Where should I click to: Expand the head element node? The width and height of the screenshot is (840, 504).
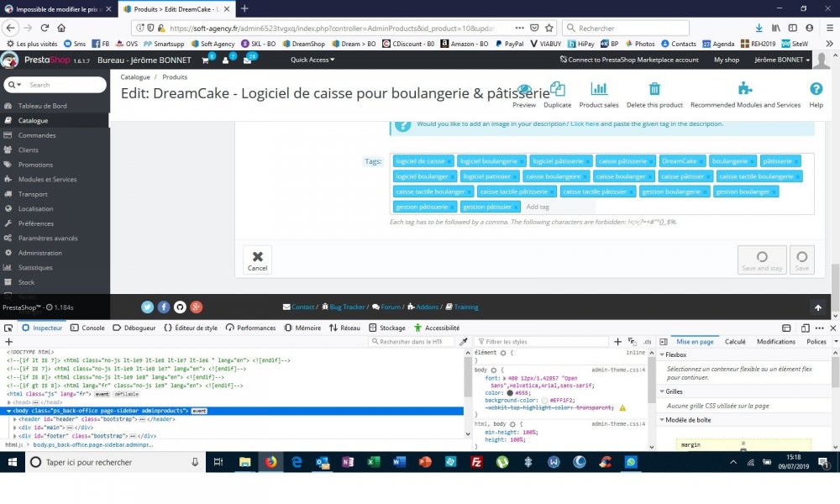[9, 402]
